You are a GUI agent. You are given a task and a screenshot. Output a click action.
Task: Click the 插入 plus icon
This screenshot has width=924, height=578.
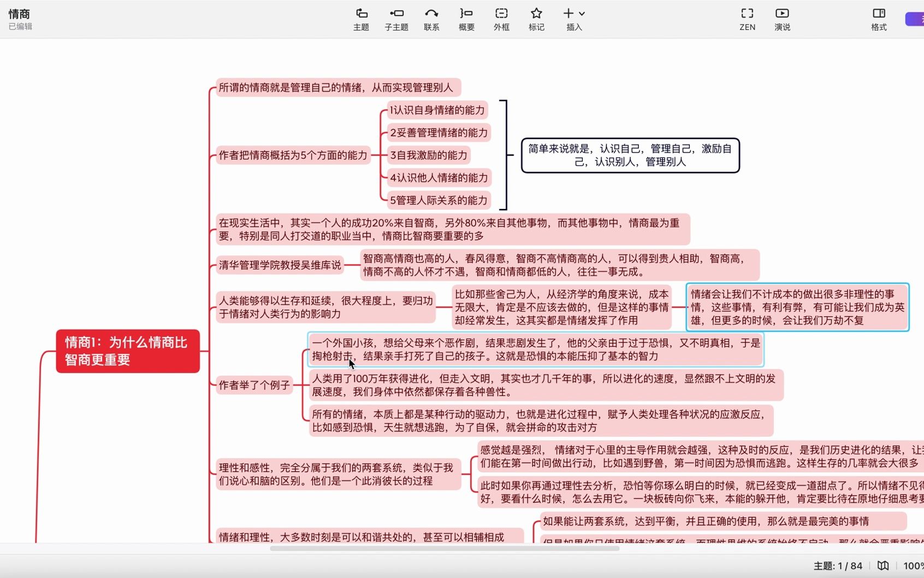click(568, 13)
